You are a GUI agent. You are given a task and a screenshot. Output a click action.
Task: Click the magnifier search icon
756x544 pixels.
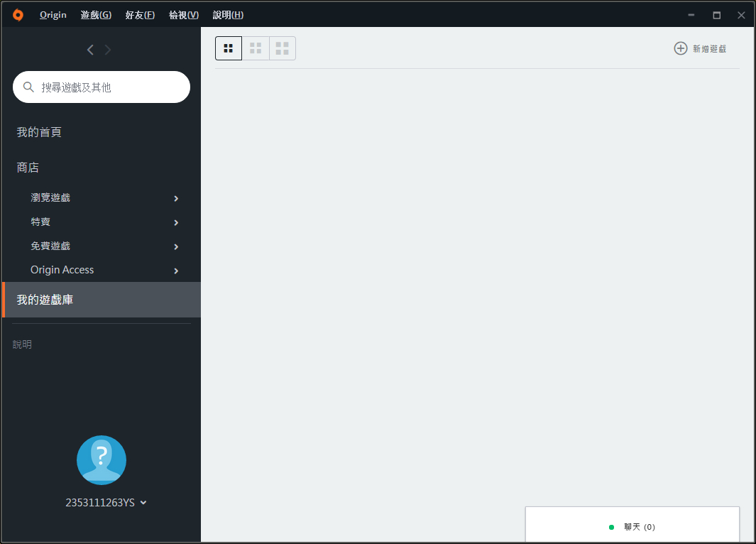tap(28, 87)
